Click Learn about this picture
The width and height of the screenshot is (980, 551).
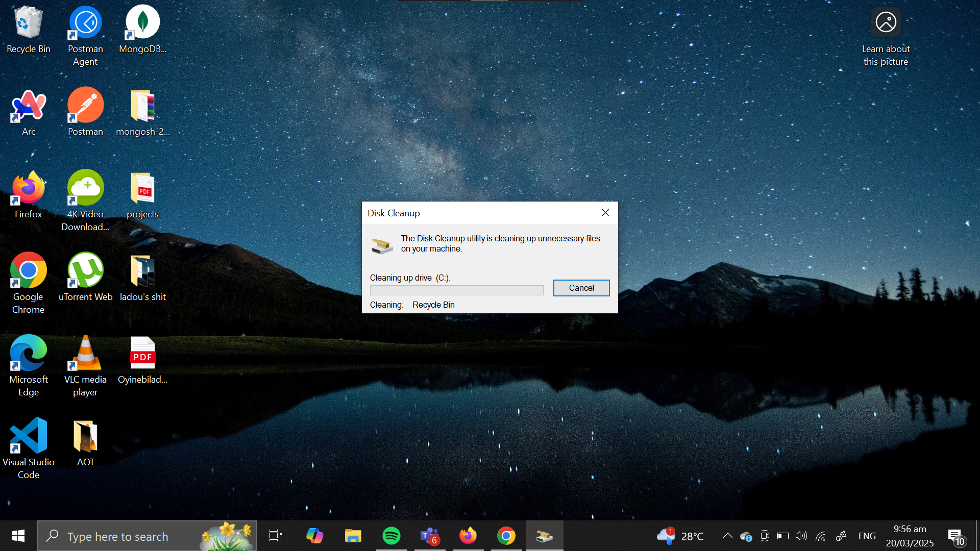[x=886, y=37]
